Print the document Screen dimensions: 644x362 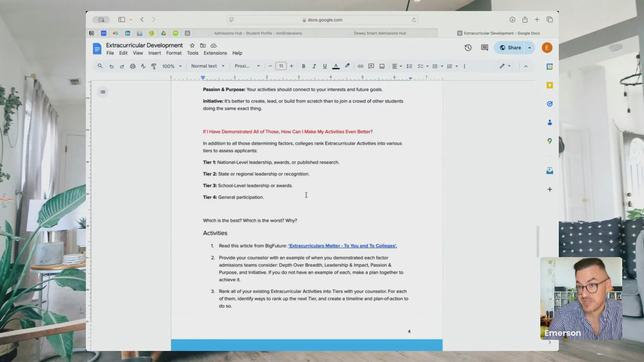[133, 66]
